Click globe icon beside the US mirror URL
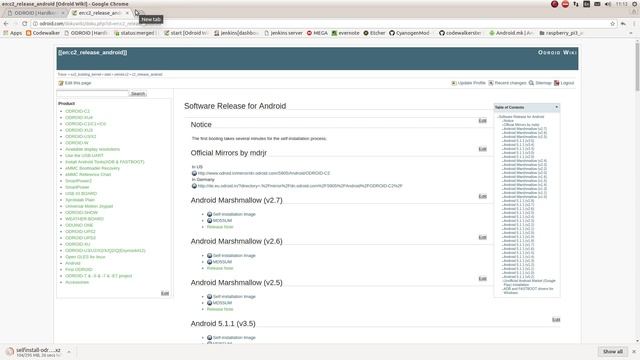Screen dimensions: 640x360 [x=194, y=173]
